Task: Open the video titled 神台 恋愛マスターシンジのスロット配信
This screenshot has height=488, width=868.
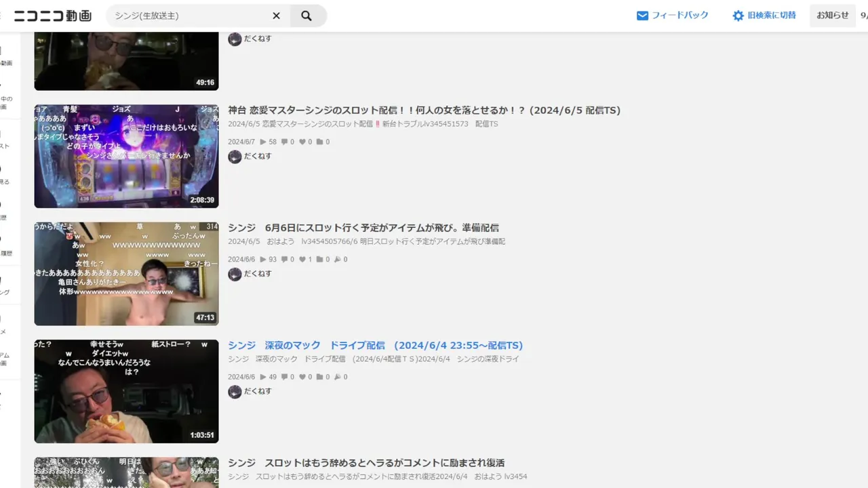Action: click(x=425, y=110)
